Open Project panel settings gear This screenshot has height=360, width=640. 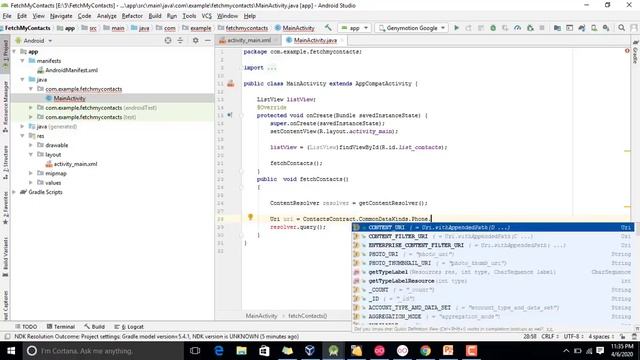[196, 40]
